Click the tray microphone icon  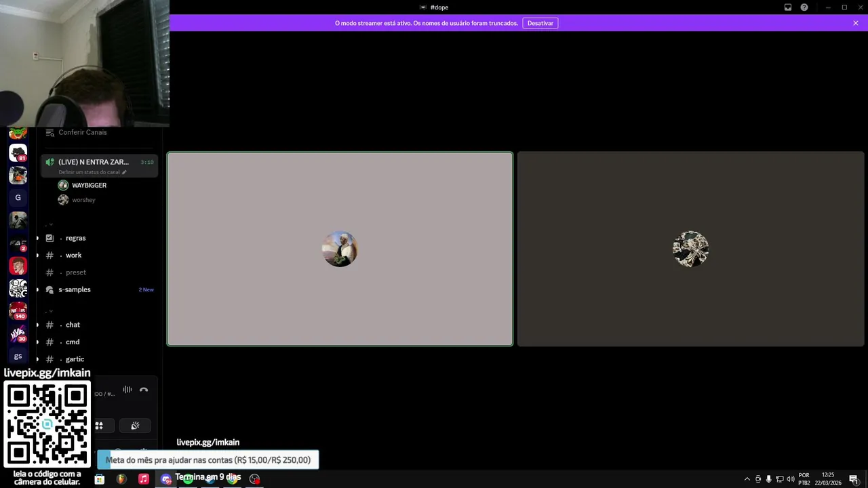click(769, 479)
